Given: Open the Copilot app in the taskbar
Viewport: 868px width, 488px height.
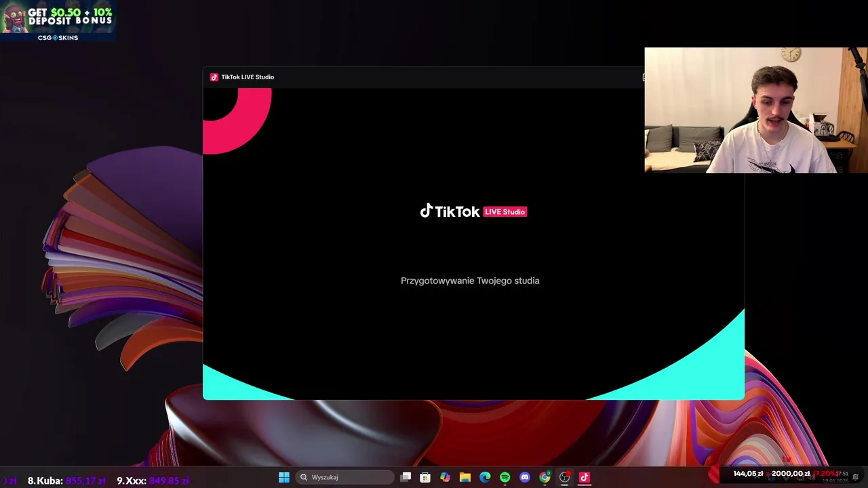Looking at the screenshot, I should click(x=445, y=477).
